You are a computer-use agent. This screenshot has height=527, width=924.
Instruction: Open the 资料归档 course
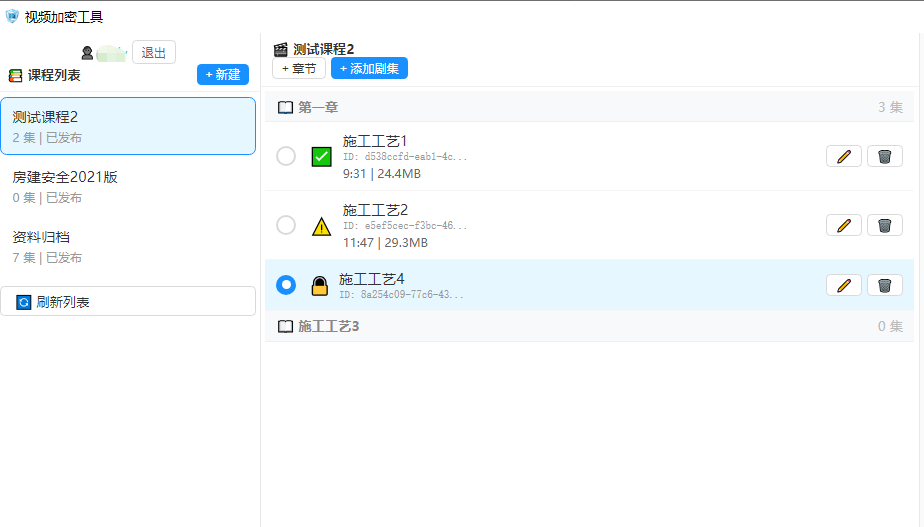(128, 246)
